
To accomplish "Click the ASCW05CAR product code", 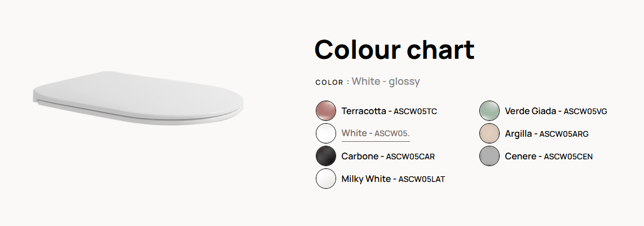I will [x=411, y=157].
